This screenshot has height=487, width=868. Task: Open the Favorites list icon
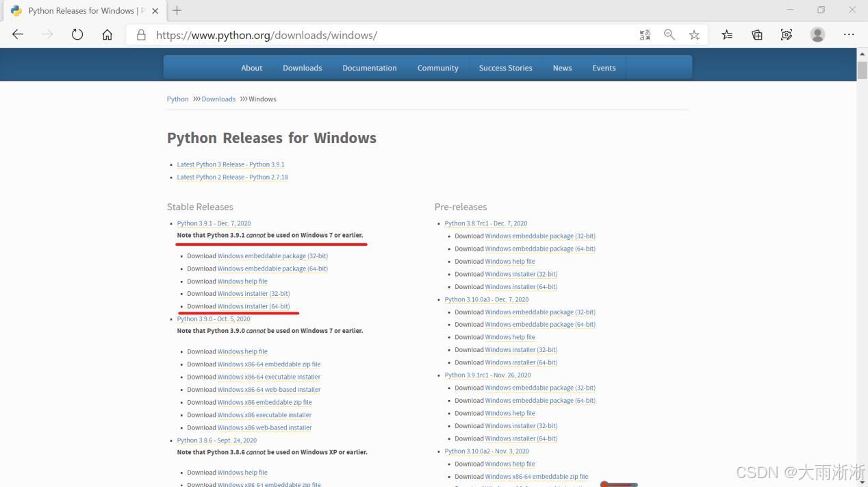(x=727, y=35)
